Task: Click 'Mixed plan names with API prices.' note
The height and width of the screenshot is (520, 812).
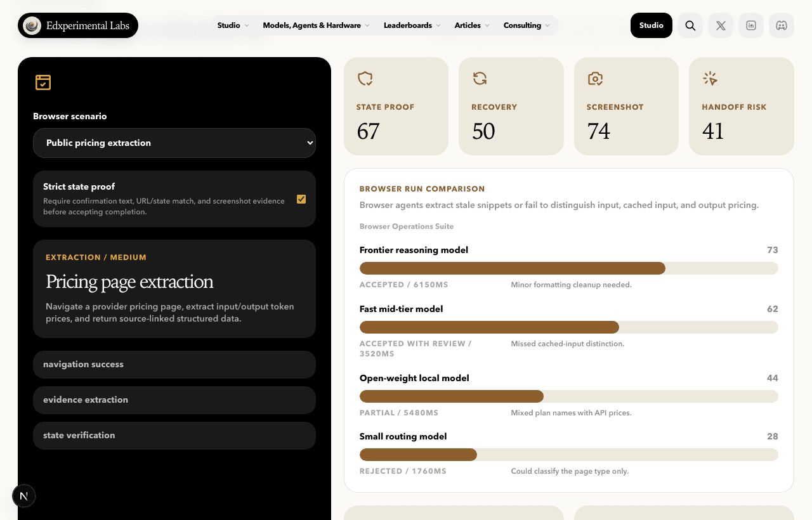Action: [x=571, y=413]
